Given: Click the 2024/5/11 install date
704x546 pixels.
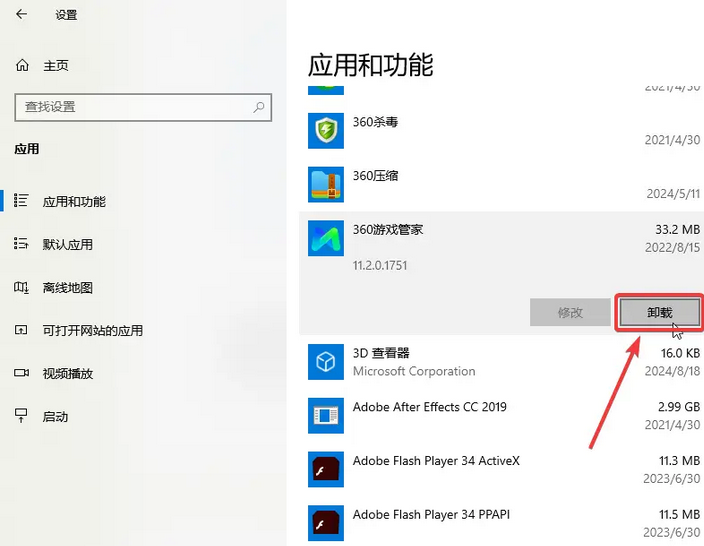Looking at the screenshot, I should 673,194.
